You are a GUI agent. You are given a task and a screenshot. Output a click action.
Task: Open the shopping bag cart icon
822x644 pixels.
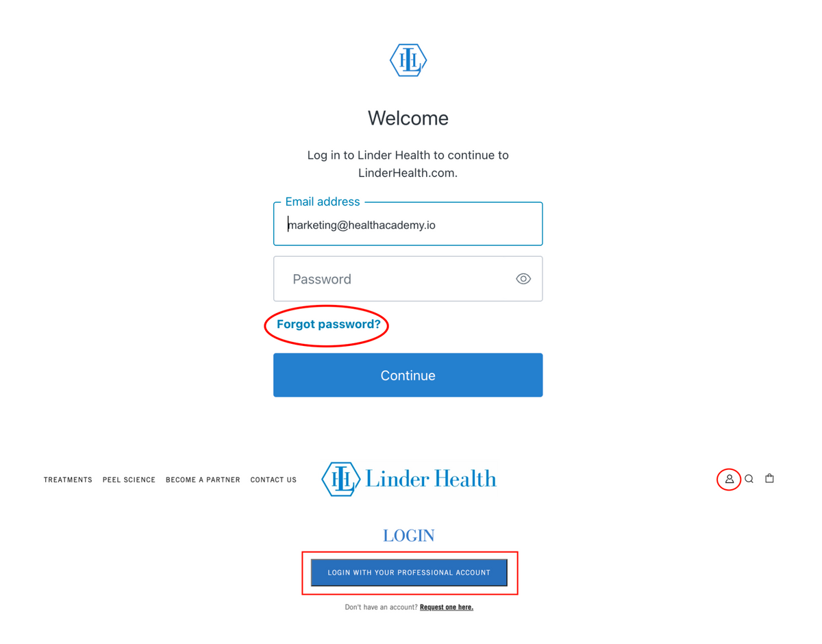pos(769,478)
